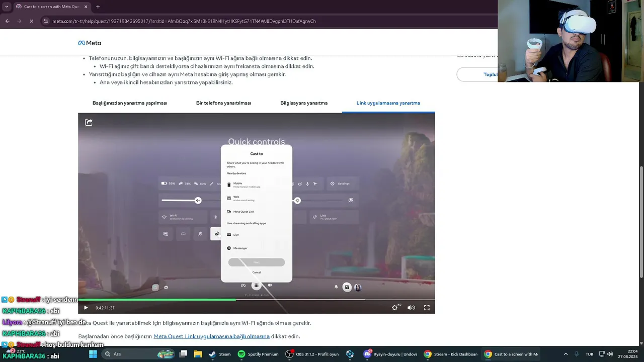Viewport: 644px width, 362px height.
Task: Show hidden system tray icons
Action: pos(566,354)
